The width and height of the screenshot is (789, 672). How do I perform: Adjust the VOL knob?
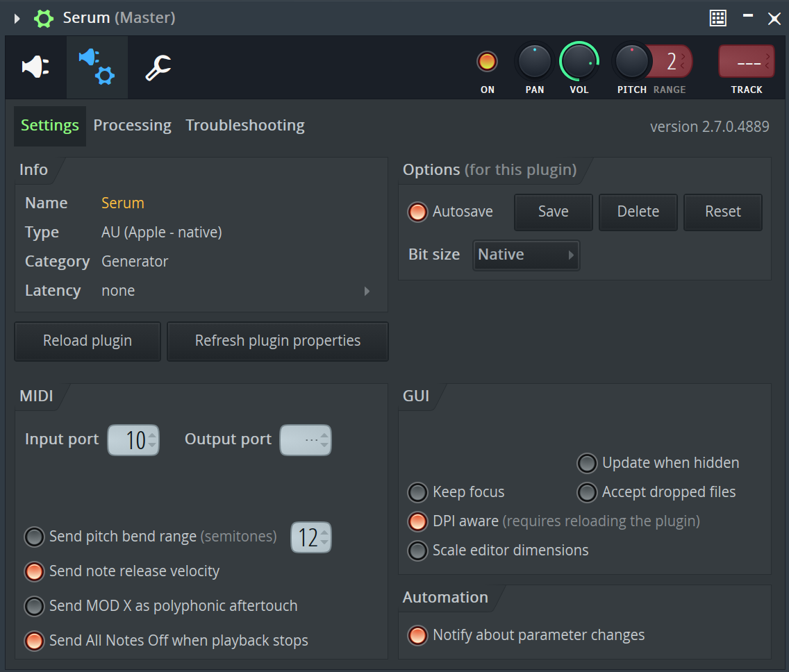pos(579,61)
